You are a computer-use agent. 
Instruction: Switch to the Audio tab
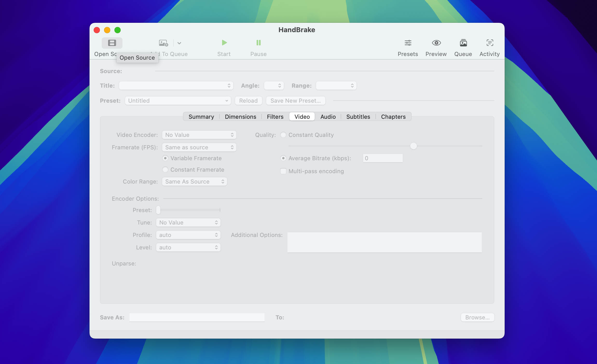[x=328, y=117]
